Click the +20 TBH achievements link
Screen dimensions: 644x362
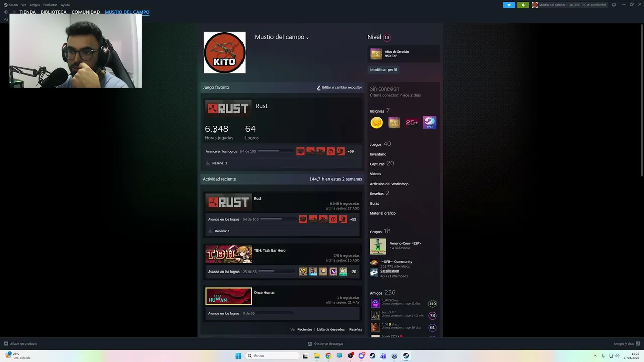353,271
